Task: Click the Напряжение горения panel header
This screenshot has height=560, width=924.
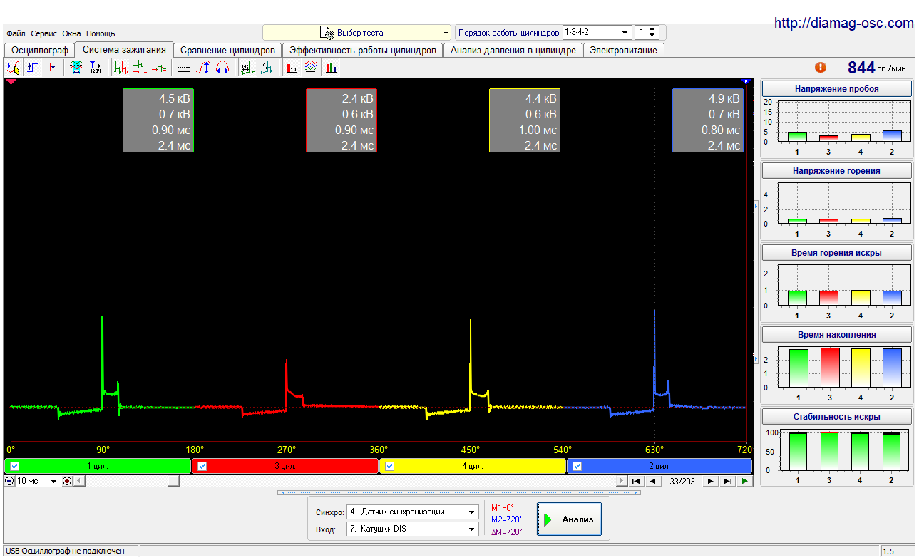Action: click(837, 171)
